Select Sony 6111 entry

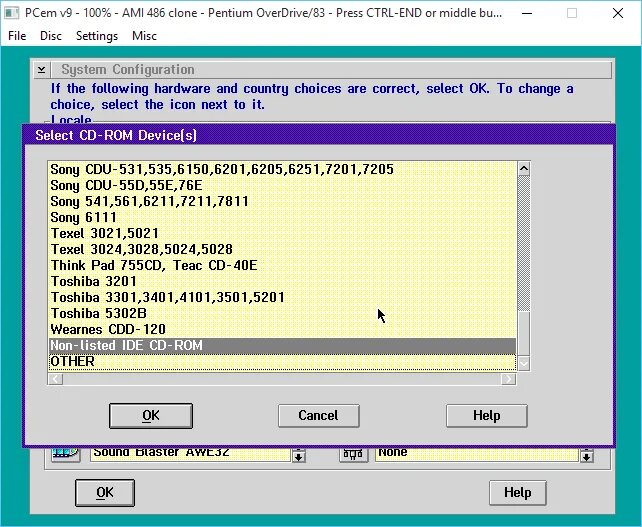pyautogui.click(x=282, y=217)
